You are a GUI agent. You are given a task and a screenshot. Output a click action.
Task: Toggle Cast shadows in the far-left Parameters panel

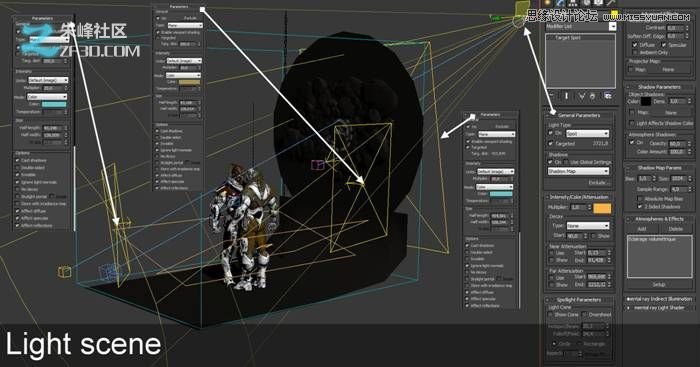[x=18, y=160]
